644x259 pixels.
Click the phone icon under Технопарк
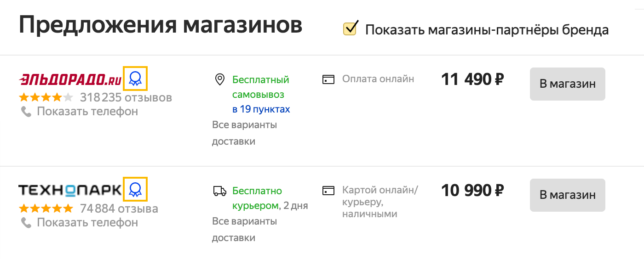26,222
